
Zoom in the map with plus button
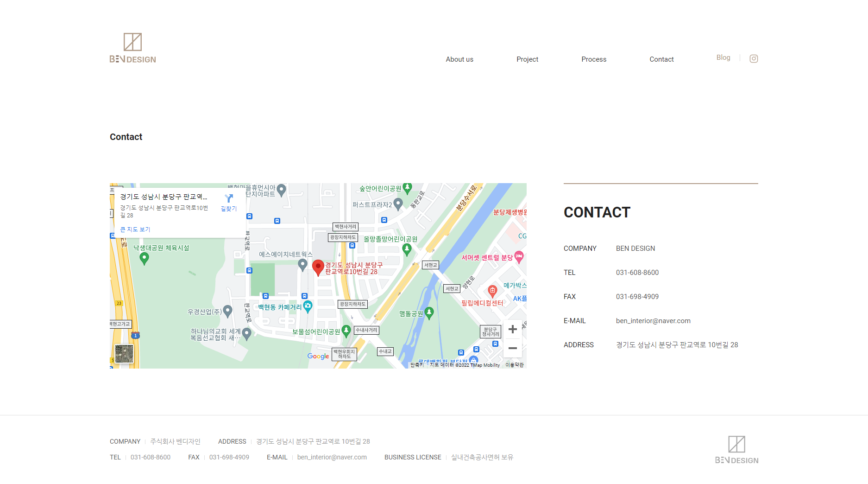[x=513, y=329]
